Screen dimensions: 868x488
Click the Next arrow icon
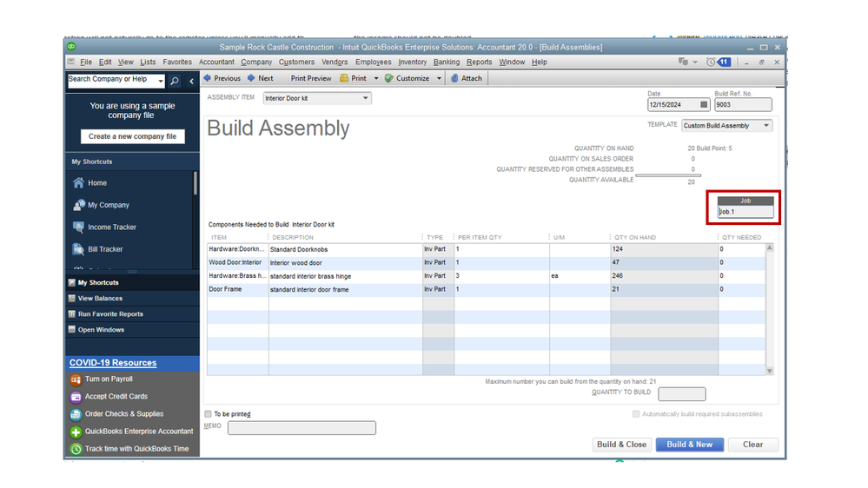coord(251,78)
